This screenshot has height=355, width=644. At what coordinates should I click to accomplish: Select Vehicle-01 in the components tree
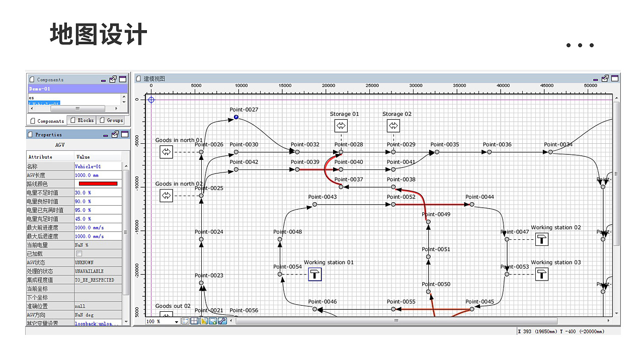[x=45, y=104]
